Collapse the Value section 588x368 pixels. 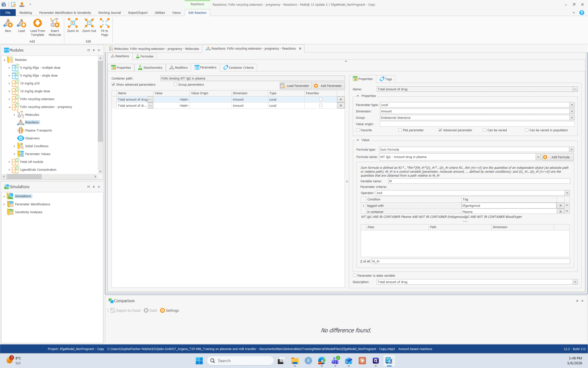click(358, 140)
